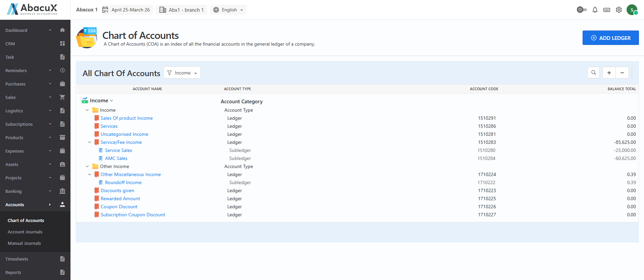Click the ADD LEDGER button

[610, 38]
